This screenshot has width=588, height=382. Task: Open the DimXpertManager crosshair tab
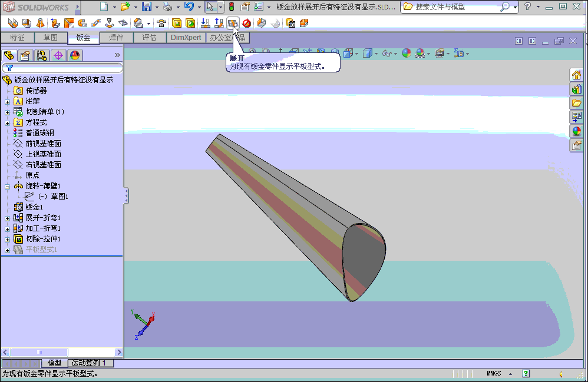pyautogui.click(x=58, y=55)
